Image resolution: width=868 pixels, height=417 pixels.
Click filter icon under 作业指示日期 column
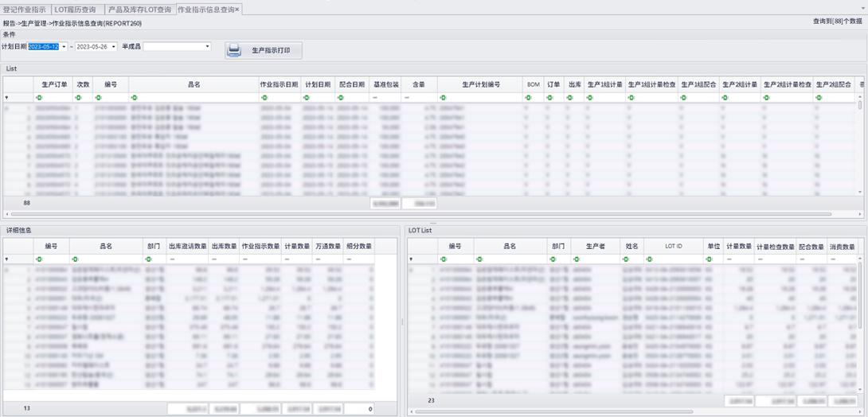(262, 98)
